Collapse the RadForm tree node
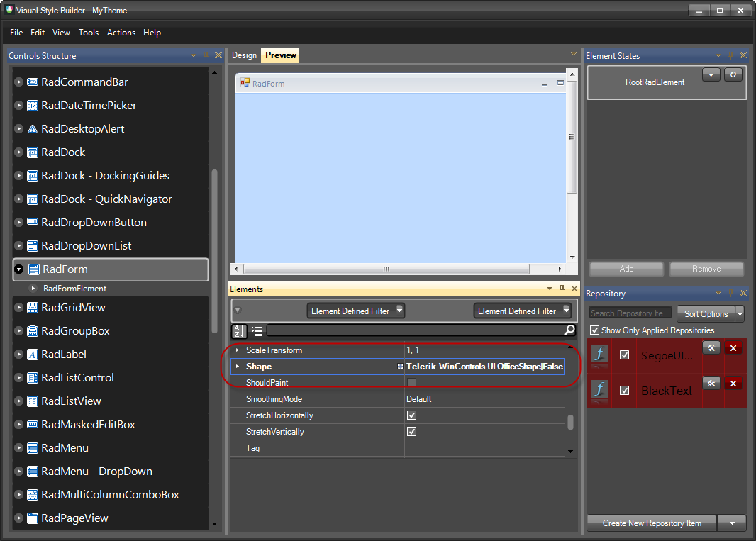 (x=19, y=269)
